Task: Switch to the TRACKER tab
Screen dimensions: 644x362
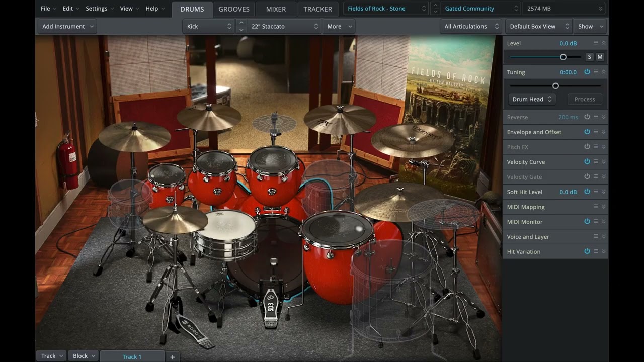Action: (x=318, y=9)
